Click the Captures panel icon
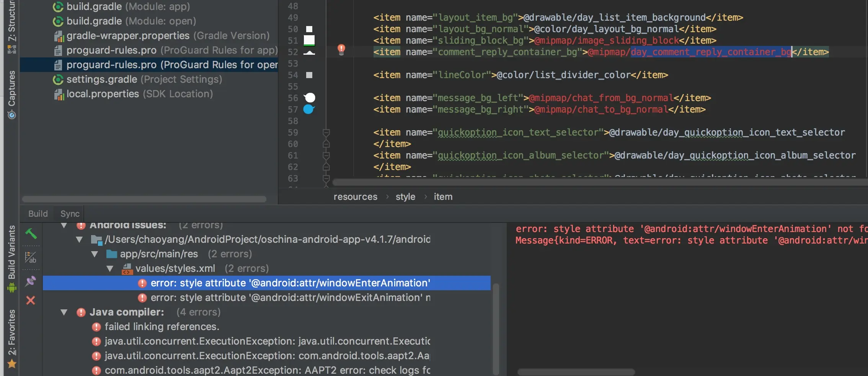868x376 pixels. point(12,114)
